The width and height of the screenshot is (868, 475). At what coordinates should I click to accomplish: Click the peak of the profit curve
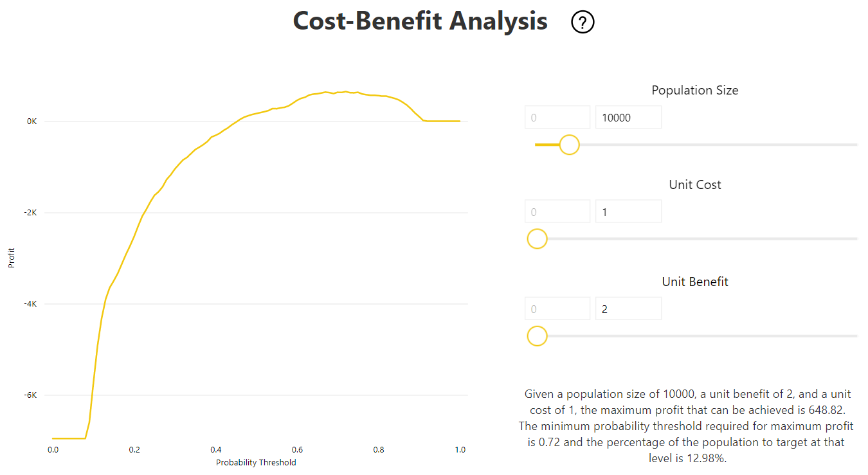[345, 92]
